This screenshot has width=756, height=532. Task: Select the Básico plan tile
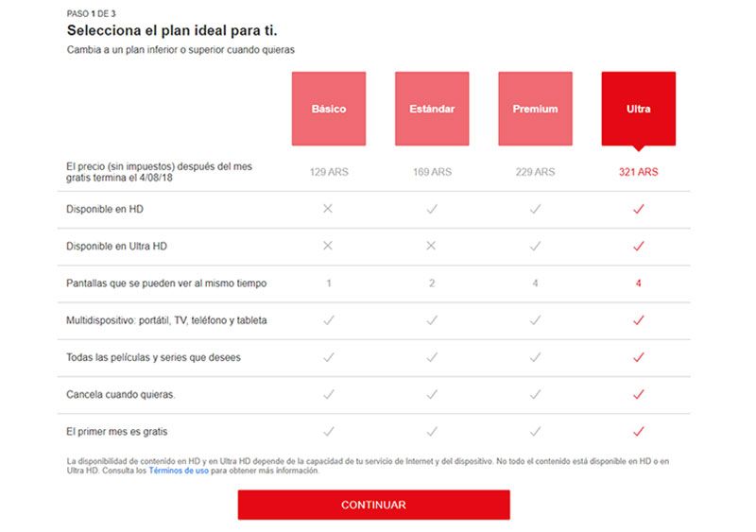click(328, 109)
